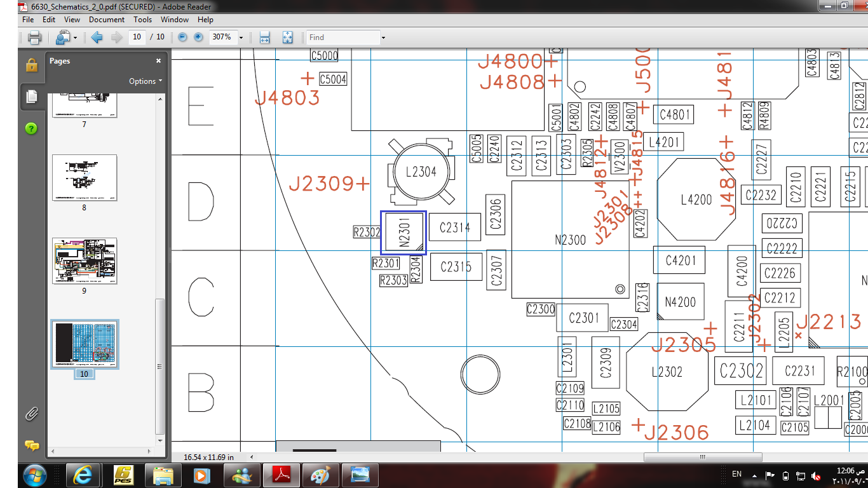Click the zoom out minus icon
This screenshot has height=488, width=868.
183,37
